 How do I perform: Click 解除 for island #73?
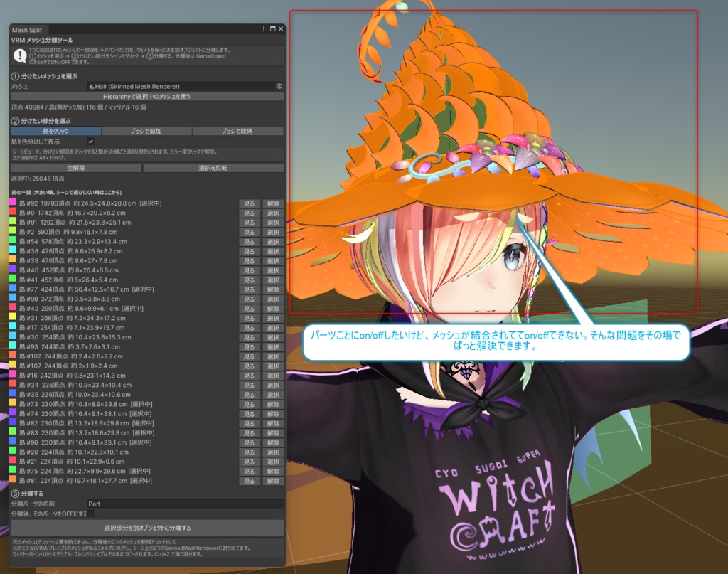coord(273,405)
